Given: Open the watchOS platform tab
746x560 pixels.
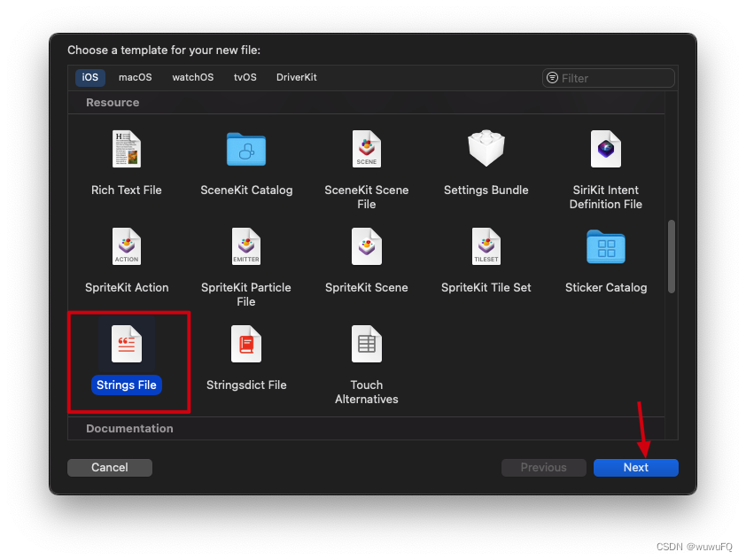Looking at the screenshot, I should 192,78.
